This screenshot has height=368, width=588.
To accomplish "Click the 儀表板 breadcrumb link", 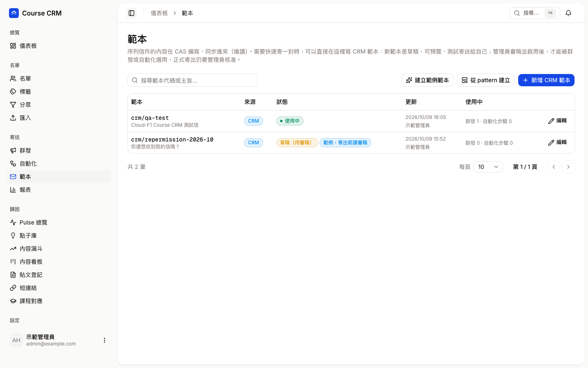I will [159, 13].
